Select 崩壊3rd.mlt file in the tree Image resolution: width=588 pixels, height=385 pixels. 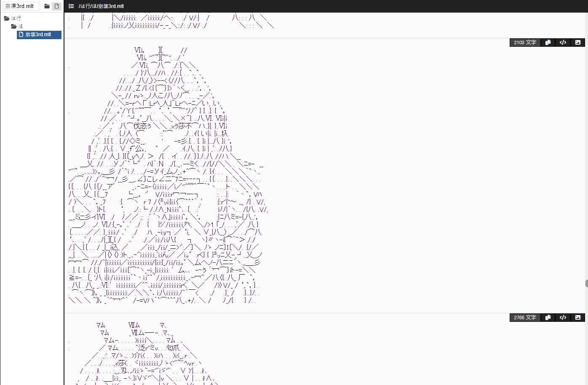38,35
